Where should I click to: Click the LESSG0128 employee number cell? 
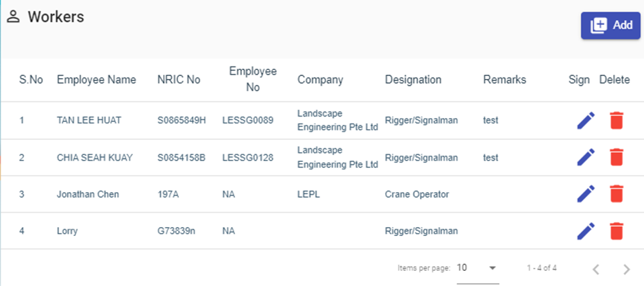click(248, 158)
